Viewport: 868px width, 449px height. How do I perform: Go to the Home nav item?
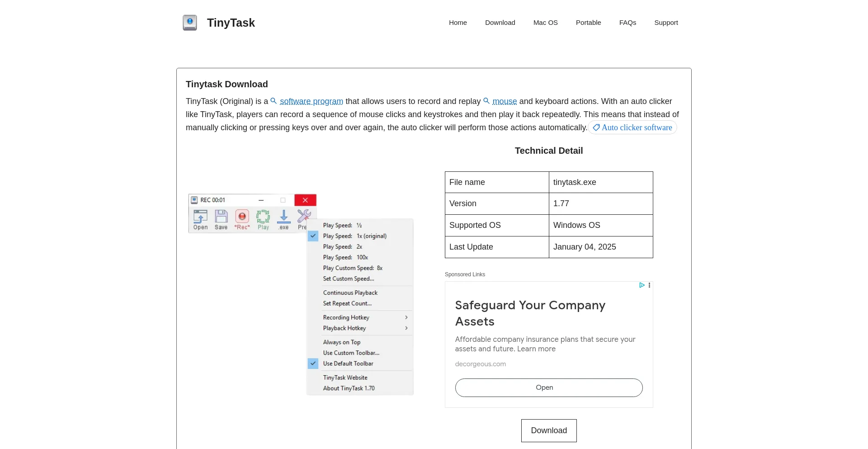[x=458, y=23]
